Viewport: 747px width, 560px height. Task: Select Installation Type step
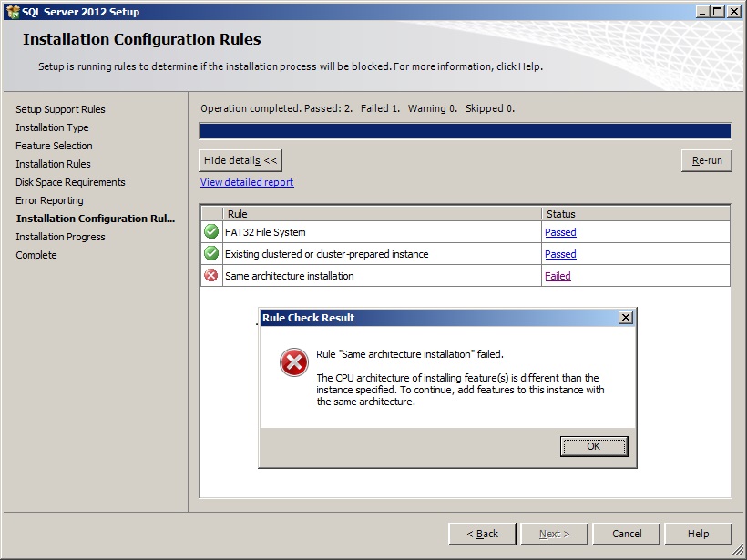click(x=52, y=127)
